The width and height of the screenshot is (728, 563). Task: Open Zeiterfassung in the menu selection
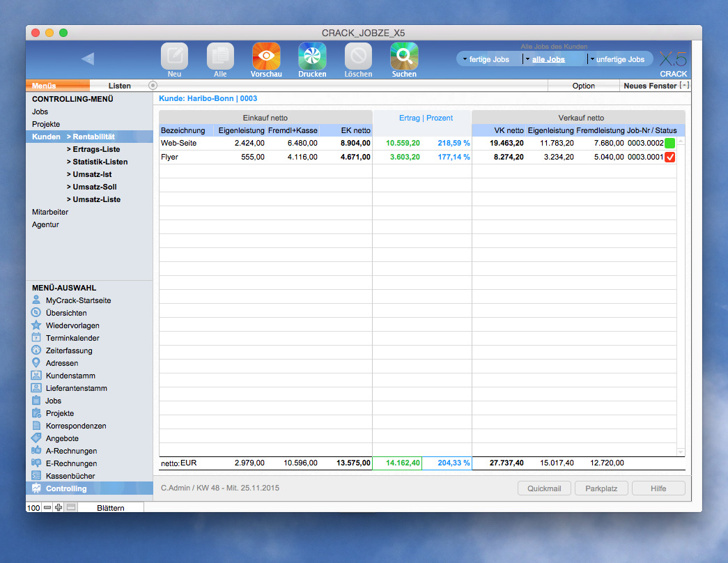click(69, 350)
